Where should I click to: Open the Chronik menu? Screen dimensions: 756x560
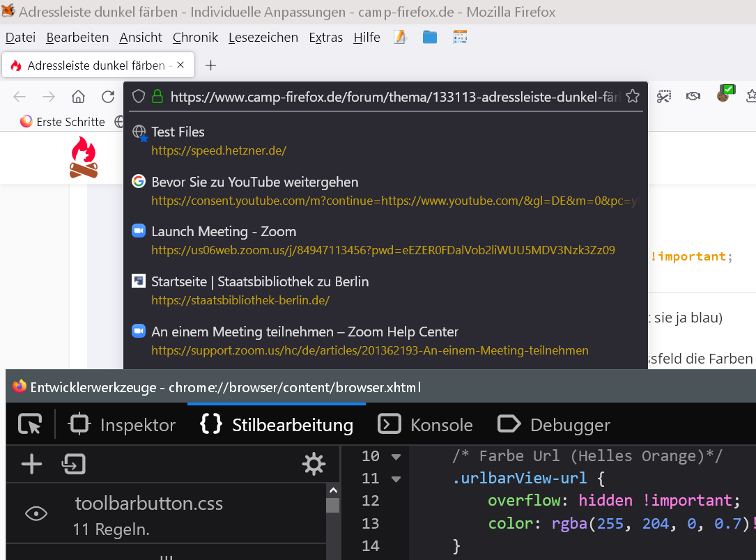(x=195, y=38)
